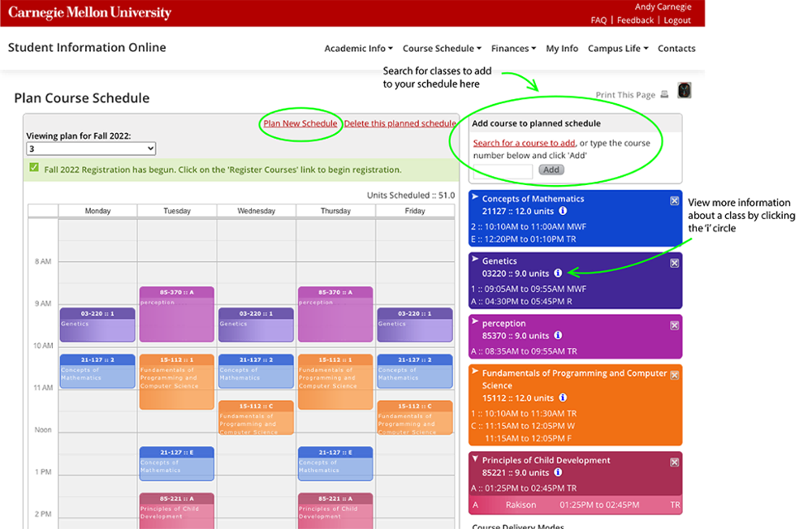
Task: Remove Fundamentals of Programming course with X
Action: tap(674, 376)
